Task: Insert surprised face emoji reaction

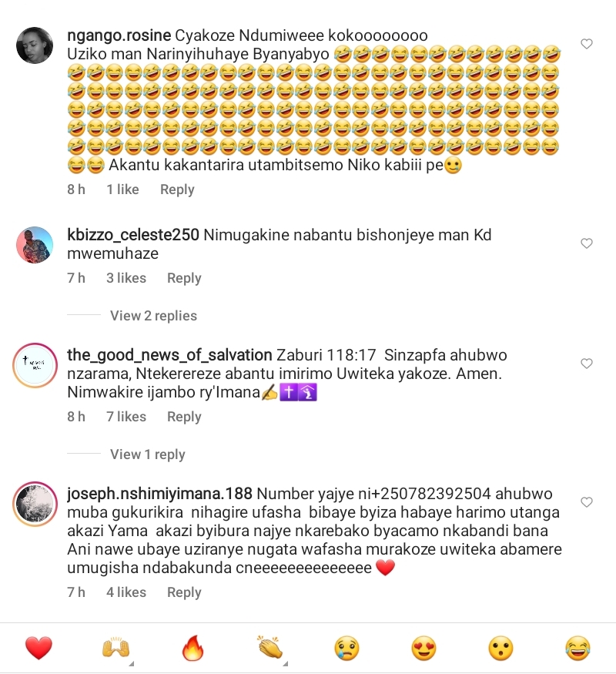Action: tap(500, 648)
